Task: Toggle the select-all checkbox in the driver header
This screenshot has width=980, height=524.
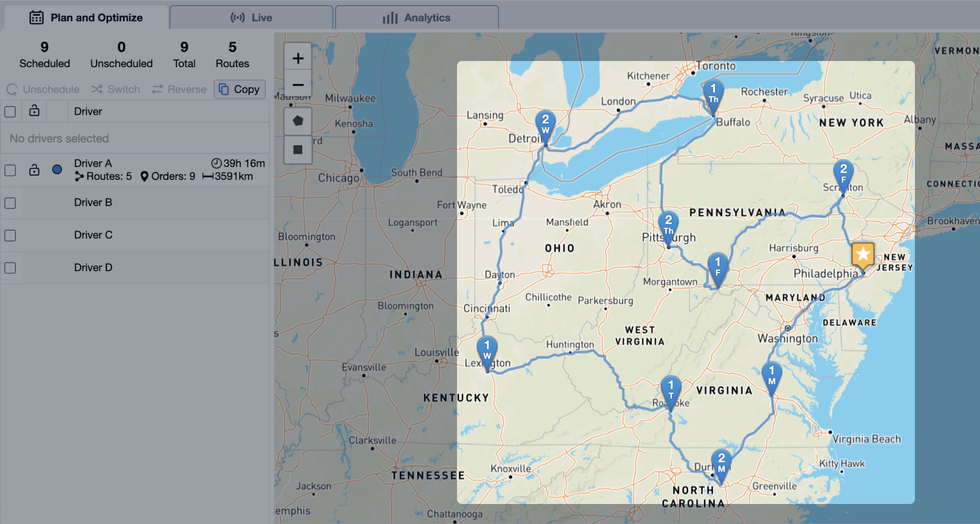Action: point(10,111)
